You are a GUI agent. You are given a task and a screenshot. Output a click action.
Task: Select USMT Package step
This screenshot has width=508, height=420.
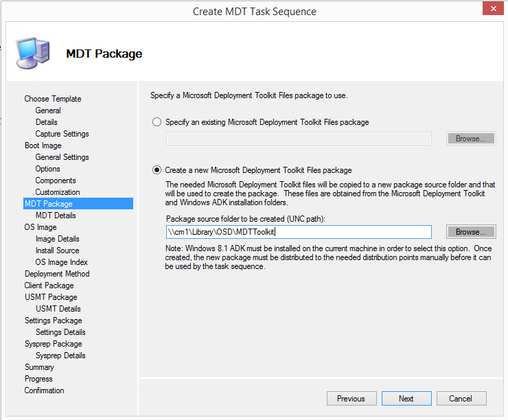[51, 297]
